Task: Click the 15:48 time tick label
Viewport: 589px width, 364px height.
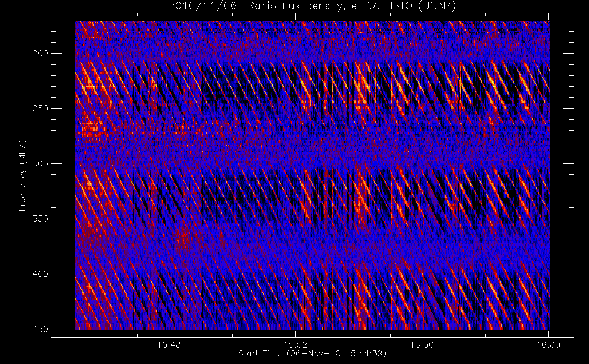Action: pos(169,345)
